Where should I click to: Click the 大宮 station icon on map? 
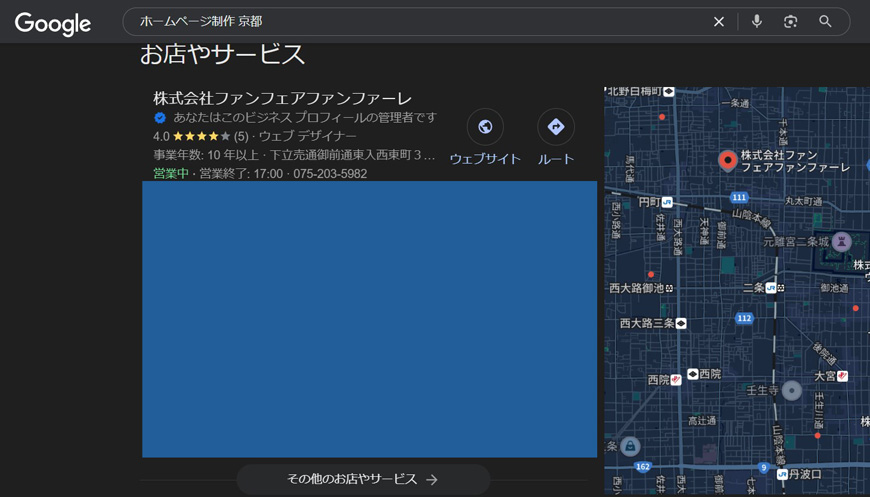tap(842, 376)
